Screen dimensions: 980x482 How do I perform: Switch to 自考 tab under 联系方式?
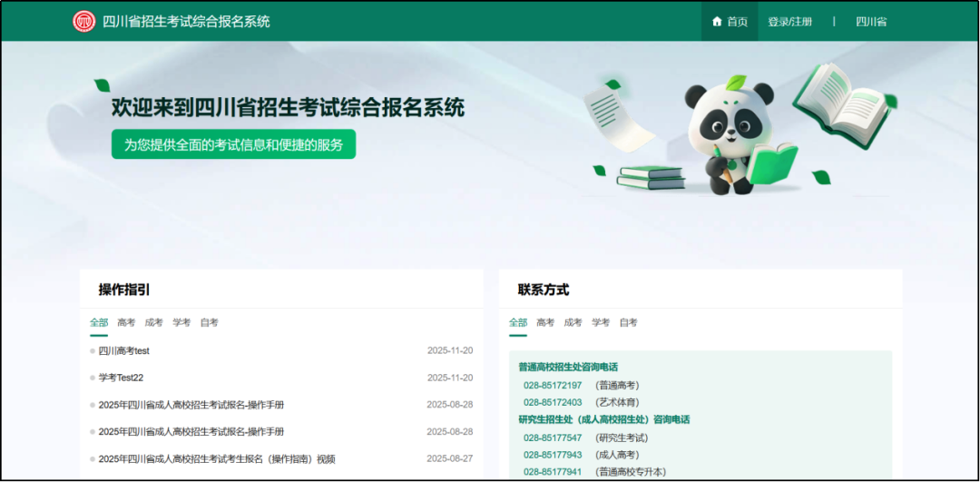629,322
